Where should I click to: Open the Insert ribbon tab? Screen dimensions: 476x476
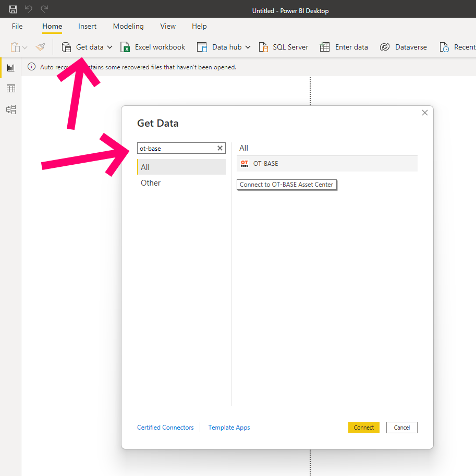[87, 26]
